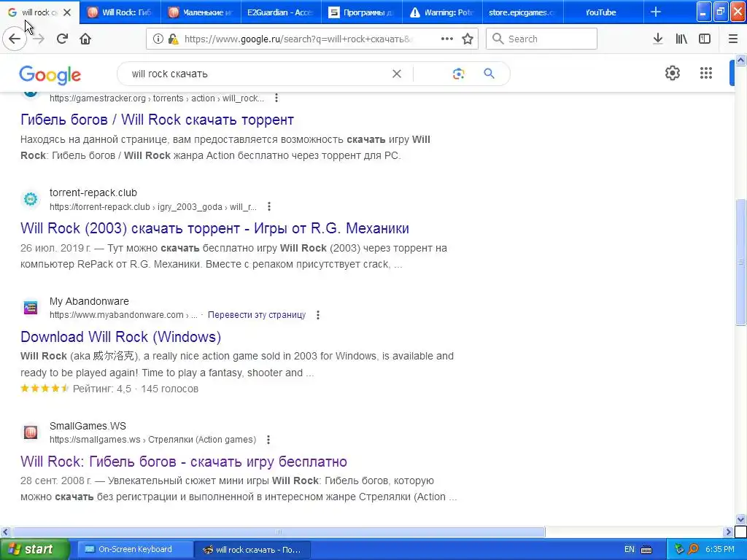Open the Downloads arrow in toolbar
Screen dimensions: 747x560
658,39
